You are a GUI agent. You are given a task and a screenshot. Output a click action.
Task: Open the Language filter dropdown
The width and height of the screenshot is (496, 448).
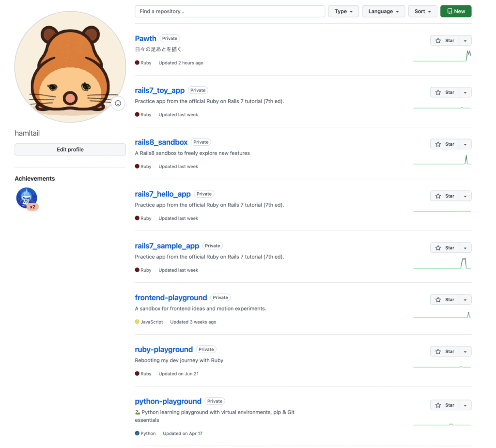384,12
